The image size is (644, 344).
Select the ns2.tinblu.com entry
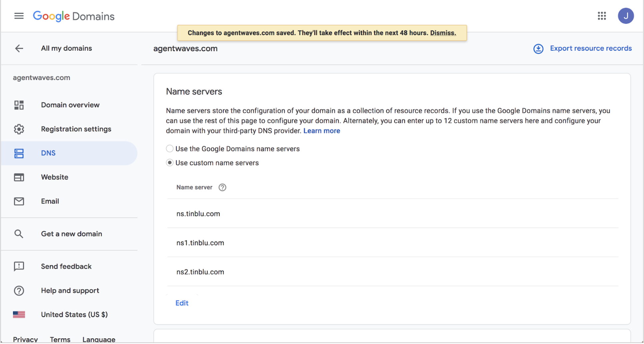pyautogui.click(x=200, y=272)
